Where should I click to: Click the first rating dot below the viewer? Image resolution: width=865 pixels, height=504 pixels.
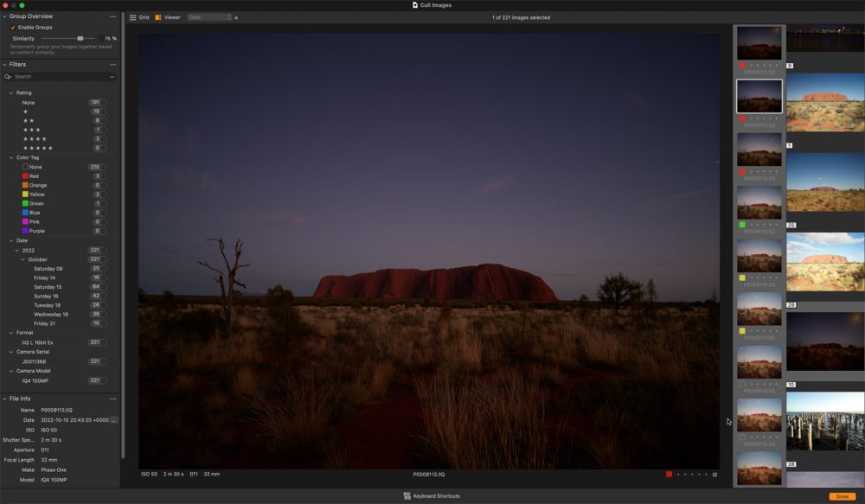[x=678, y=474]
